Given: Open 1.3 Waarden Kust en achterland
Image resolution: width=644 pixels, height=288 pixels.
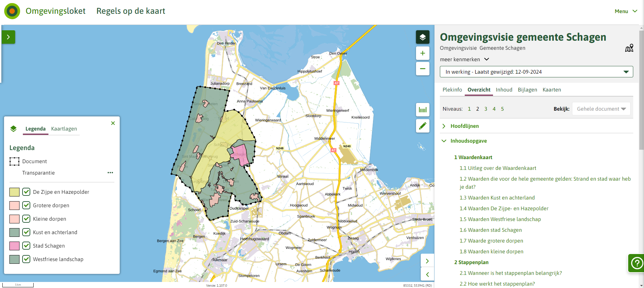Looking at the screenshot, I should coord(497,197).
